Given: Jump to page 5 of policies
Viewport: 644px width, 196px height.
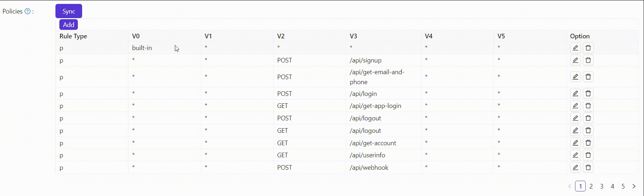Looking at the screenshot, I should coord(623,186).
